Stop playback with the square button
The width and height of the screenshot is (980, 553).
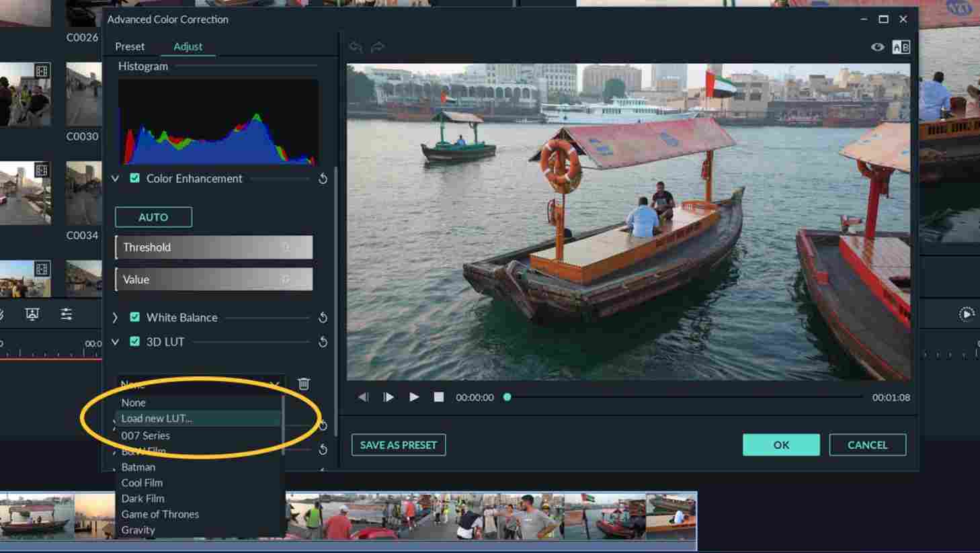(x=438, y=397)
